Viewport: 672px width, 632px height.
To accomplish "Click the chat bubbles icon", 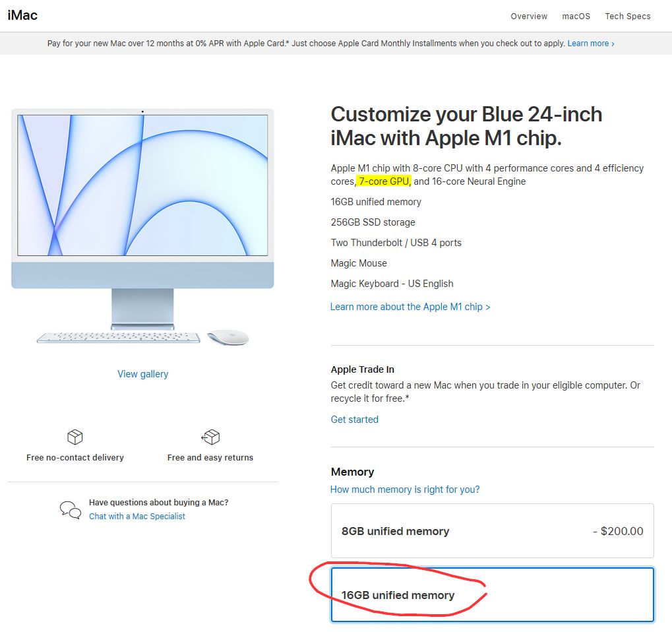I will click(71, 510).
